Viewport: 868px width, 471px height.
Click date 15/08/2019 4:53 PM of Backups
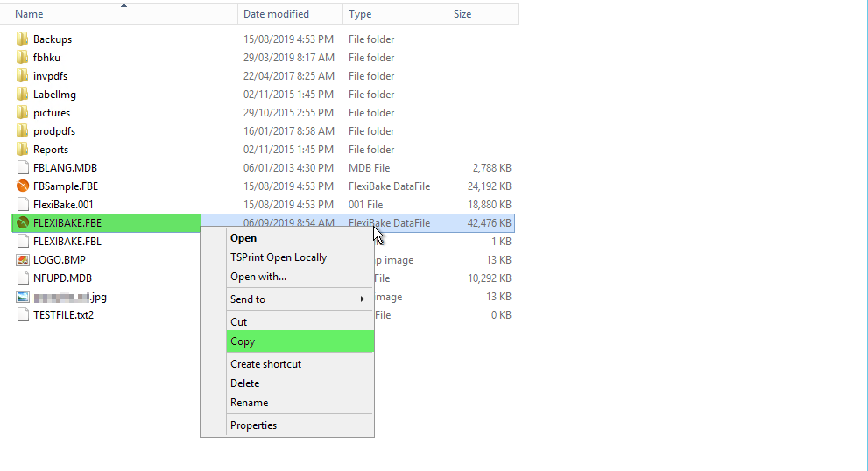pyautogui.click(x=288, y=39)
